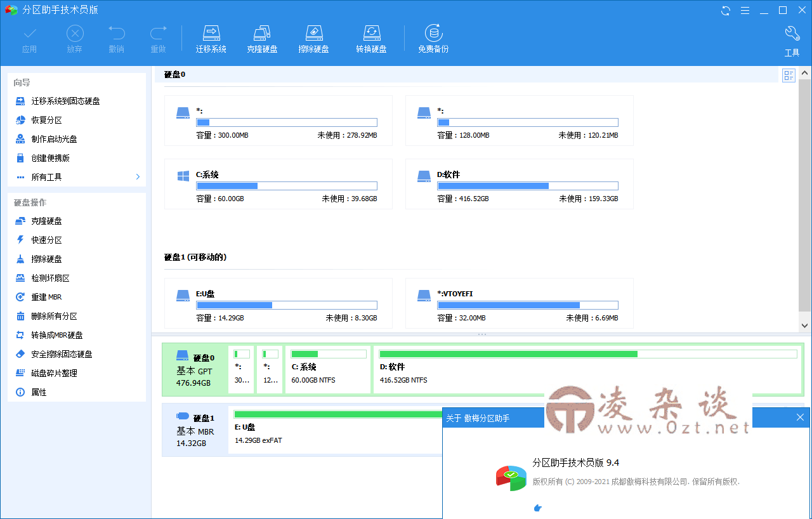Click the 应用 checkmark button
Image resolution: width=812 pixels, height=519 pixels.
tap(29, 39)
